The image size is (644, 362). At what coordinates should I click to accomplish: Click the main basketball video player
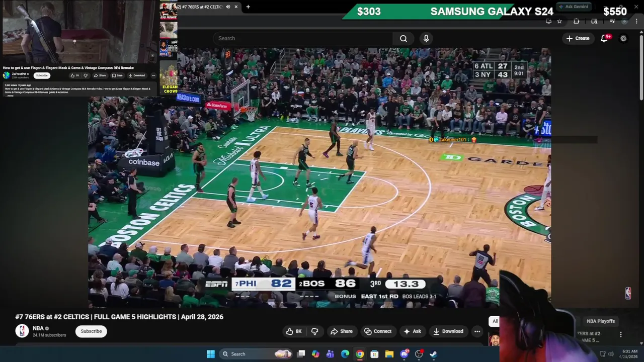[x=319, y=177]
